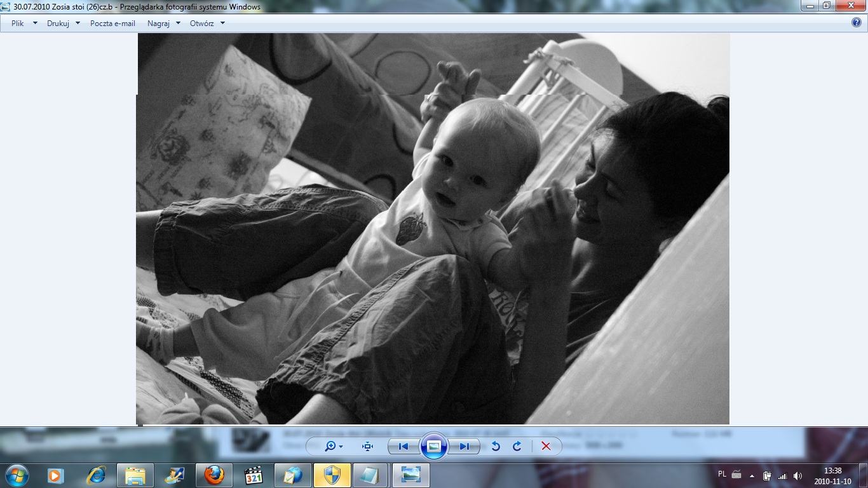The width and height of the screenshot is (868, 488).
Task: Open Media Player Classic 321 icon
Action: click(x=254, y=475)
